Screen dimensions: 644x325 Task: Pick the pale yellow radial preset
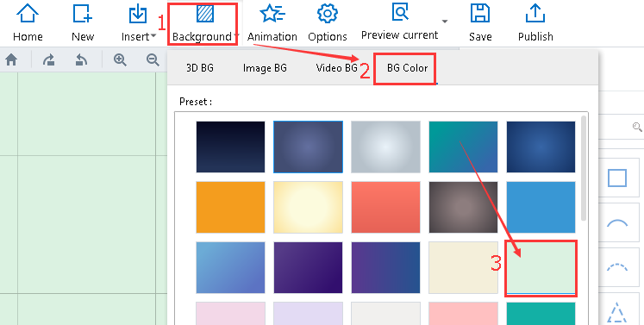308,207
